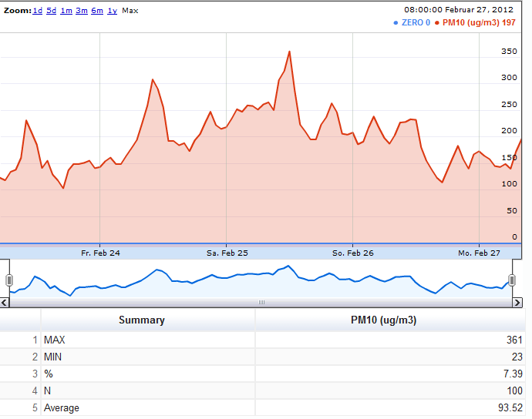
Task: Click the Fr. Feb 24 axis label
Action: click(100, 253)
